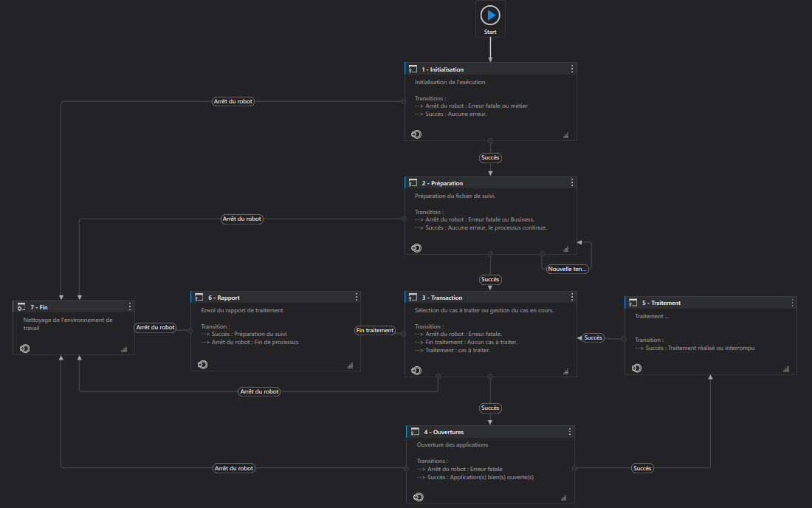The width and height of the screenshot is (812, 508).
Task: Click the circular icon at bottom-left of "3 - Transaction"
Action: coord(416,365)
